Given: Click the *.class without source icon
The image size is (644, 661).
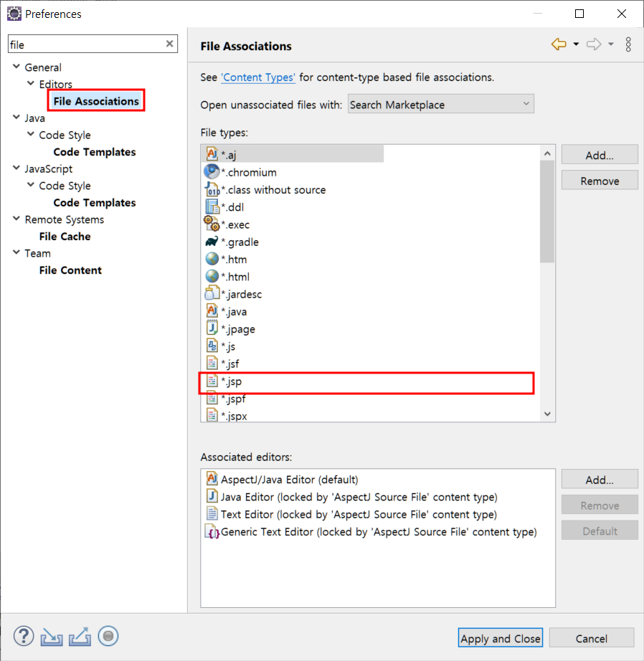Looking at the screenshot, I should pos(212,189).
